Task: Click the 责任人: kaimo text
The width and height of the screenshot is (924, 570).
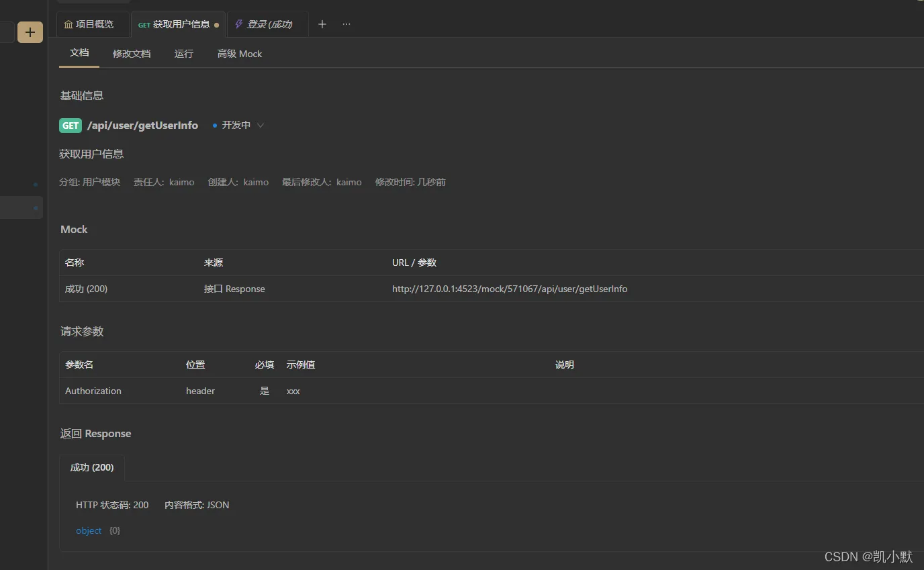Action: coord(164,182)
